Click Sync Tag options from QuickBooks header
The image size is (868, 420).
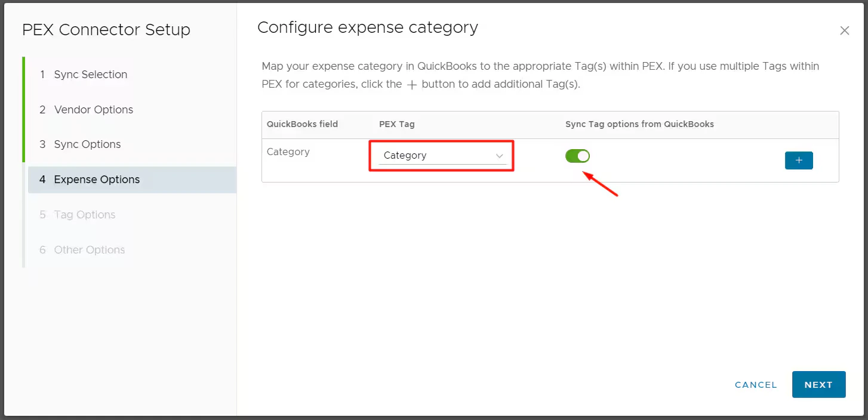[639, 124]
